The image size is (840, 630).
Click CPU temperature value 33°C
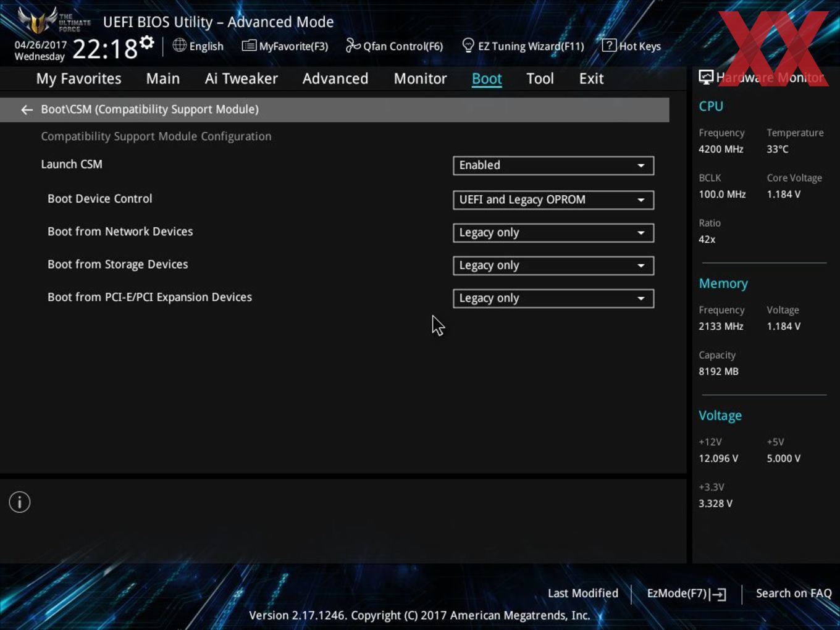778,149
